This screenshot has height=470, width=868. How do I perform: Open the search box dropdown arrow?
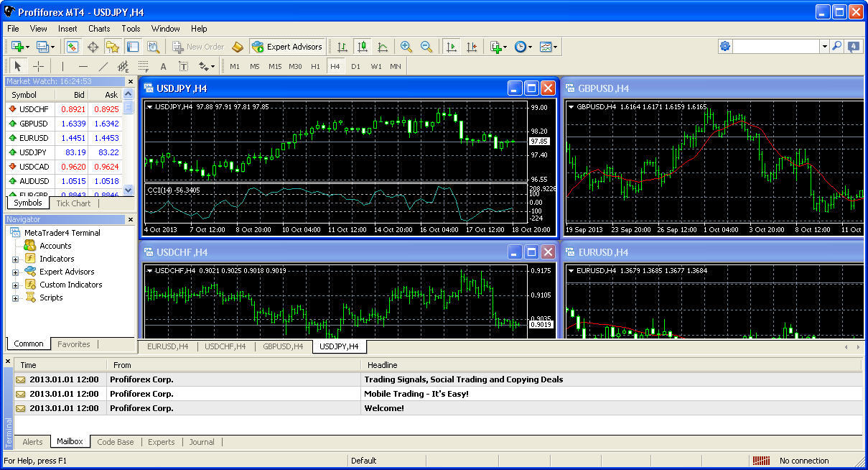(824, 47)
